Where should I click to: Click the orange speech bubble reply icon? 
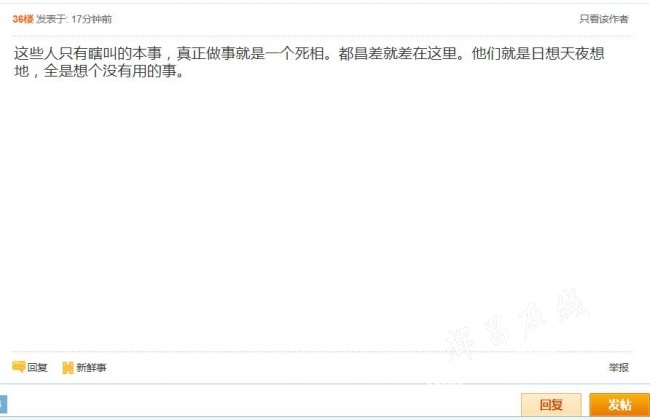(x=19, y=367)
